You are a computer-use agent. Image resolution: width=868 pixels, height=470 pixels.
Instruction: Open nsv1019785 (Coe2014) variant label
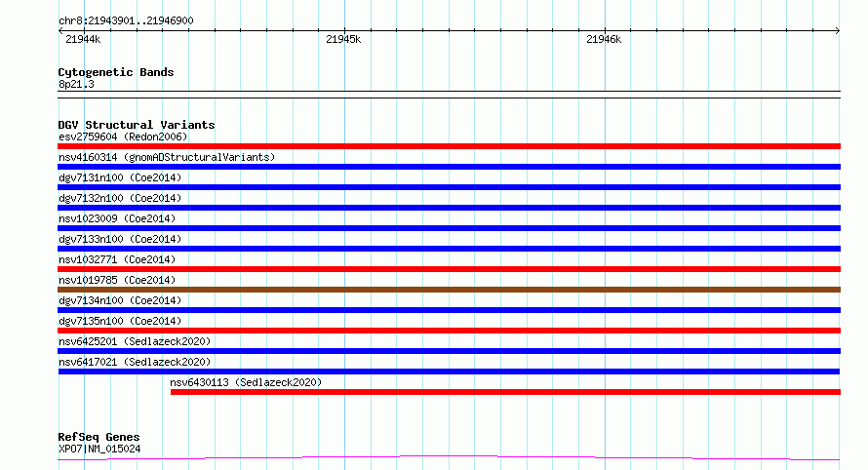tap(117, 280)
